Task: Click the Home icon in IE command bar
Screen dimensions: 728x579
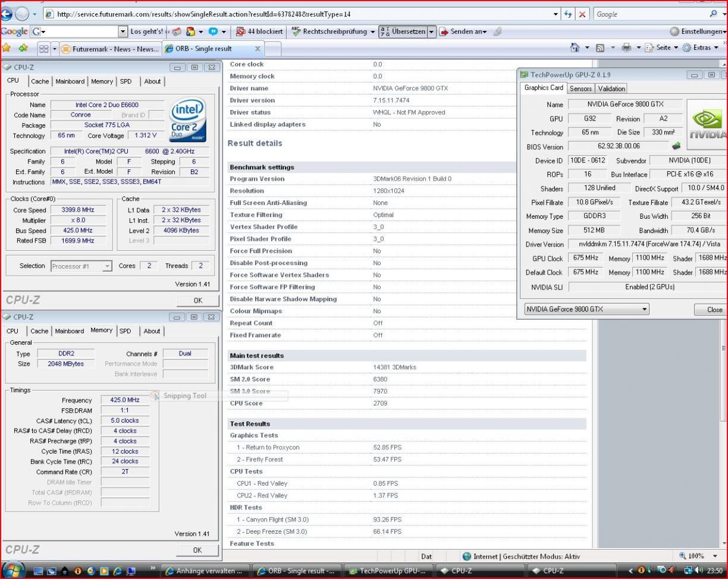Action: (575, 48)
